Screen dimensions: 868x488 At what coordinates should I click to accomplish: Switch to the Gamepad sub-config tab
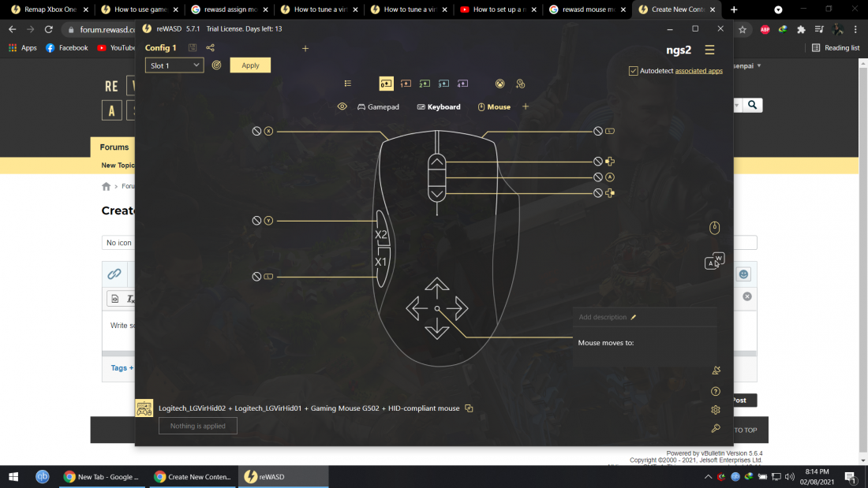click(x=378, y=106)
